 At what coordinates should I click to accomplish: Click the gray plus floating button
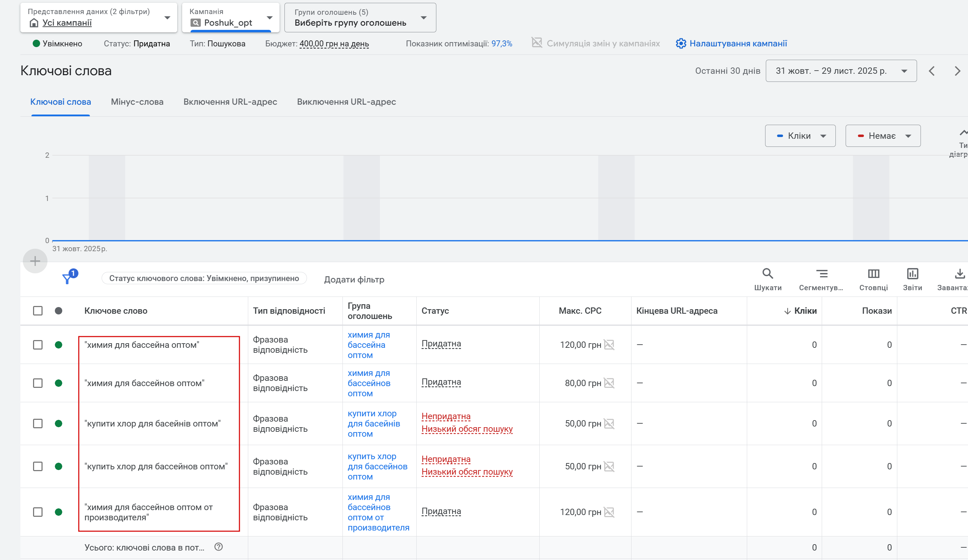tap(35, 261)
